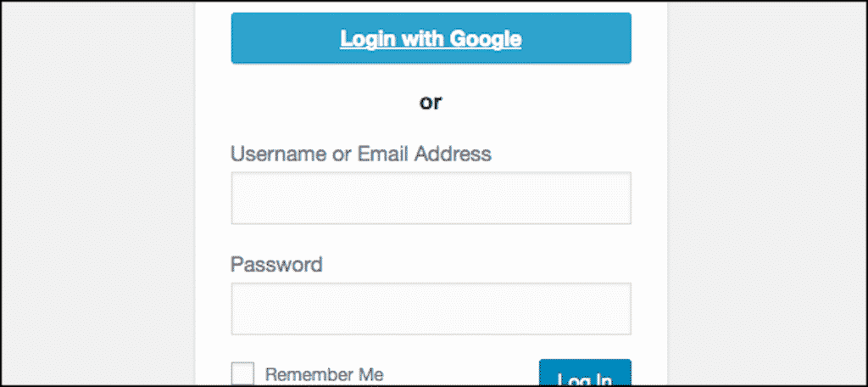Submit the form with the blue Log In button
Viewport: 868px width, 387px height.
point(585,375)
